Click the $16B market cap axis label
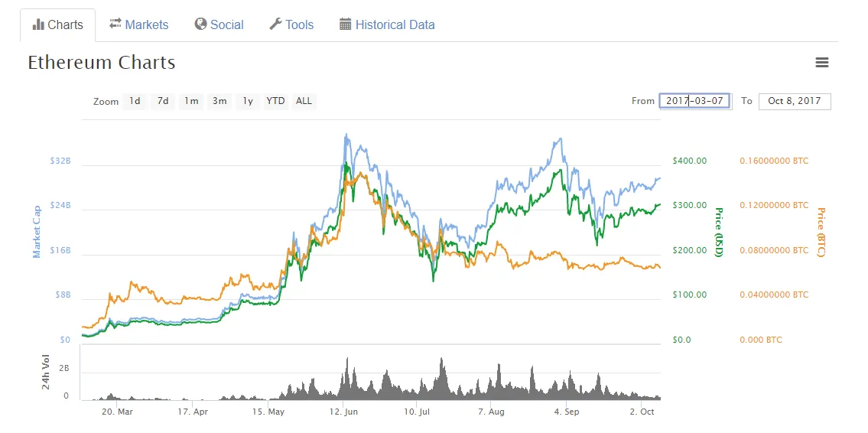The height and width of the screenshot is (433, 868). pos(61,250)
